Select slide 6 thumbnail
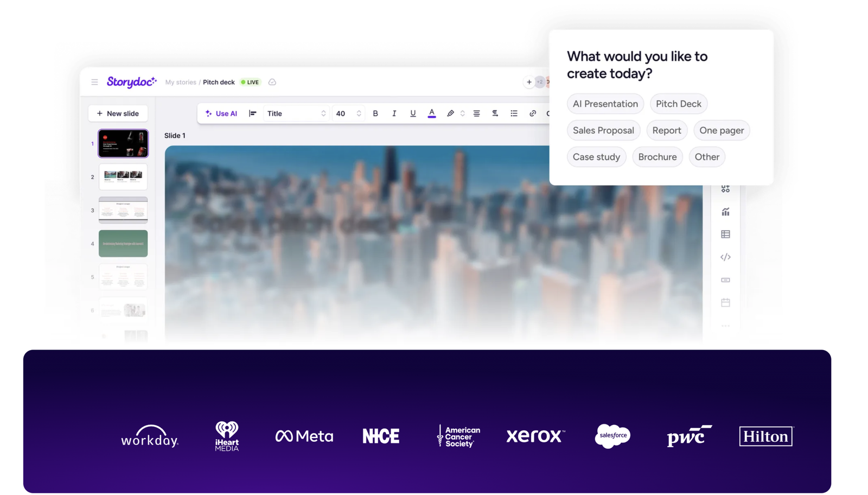 coord(123,310)
